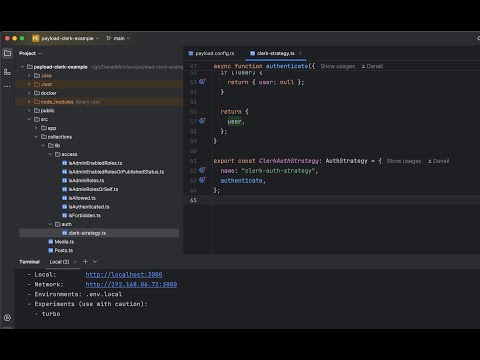Expand the node_modules folder
The image size is (480, 360).
tap(29, 102)
